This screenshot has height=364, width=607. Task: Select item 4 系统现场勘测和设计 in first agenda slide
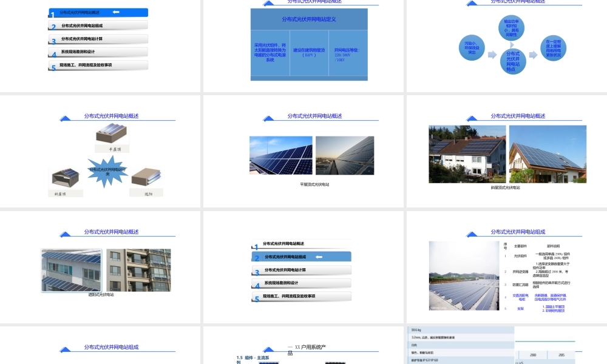point(98,52)
